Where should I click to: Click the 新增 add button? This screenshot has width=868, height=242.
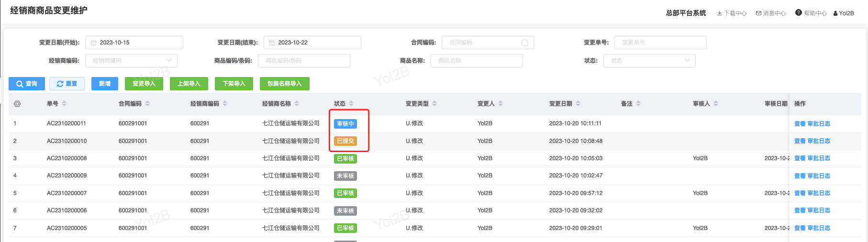click(105, 84)
